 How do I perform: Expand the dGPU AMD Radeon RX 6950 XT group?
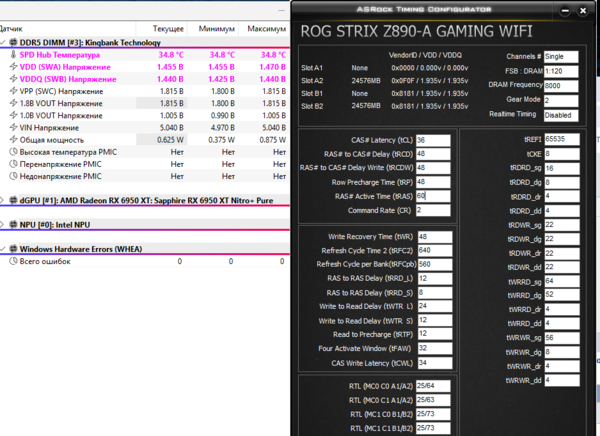[x=2, y=200]
